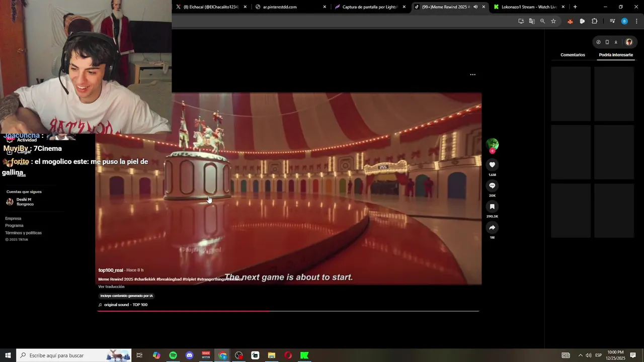Open the zoom magnifier icon in address bar
The height and width of the screenshot is (362, 644).
(x=542, y=21)
